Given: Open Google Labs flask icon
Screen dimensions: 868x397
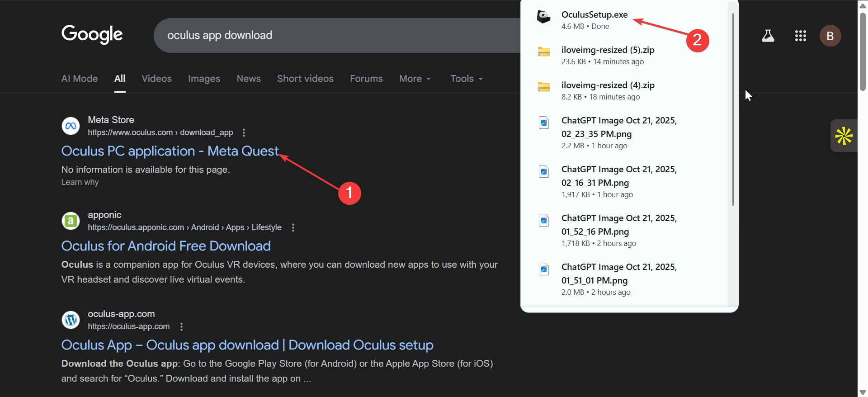Looking at the screenshot, I should [768, 36].
